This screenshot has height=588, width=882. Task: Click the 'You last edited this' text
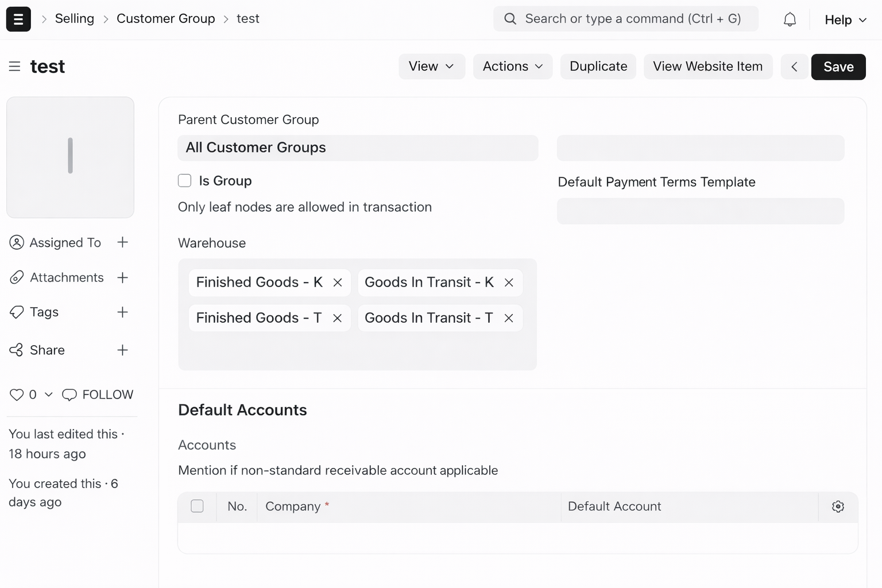tap(63, 434)
